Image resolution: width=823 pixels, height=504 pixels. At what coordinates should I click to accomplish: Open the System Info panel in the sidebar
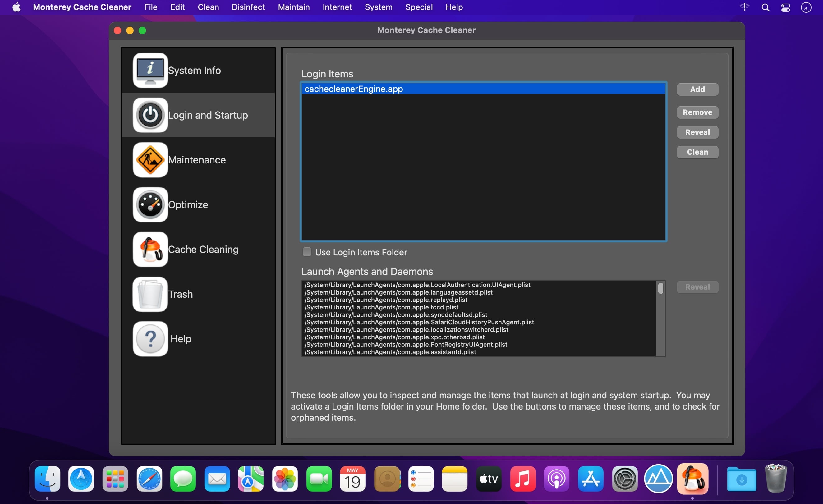(x=198, y=71)
